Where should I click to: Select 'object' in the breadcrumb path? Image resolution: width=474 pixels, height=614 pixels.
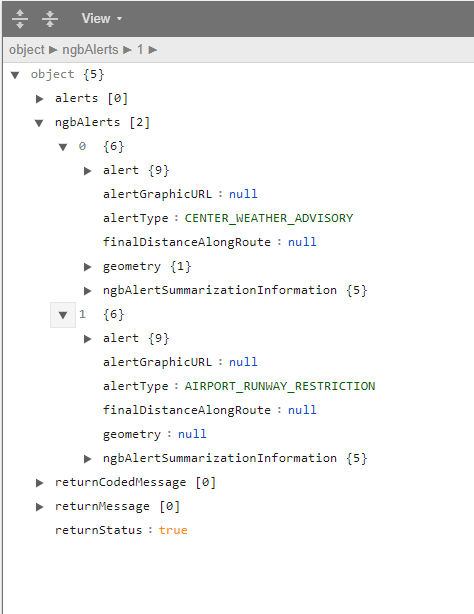pos(27,50)
